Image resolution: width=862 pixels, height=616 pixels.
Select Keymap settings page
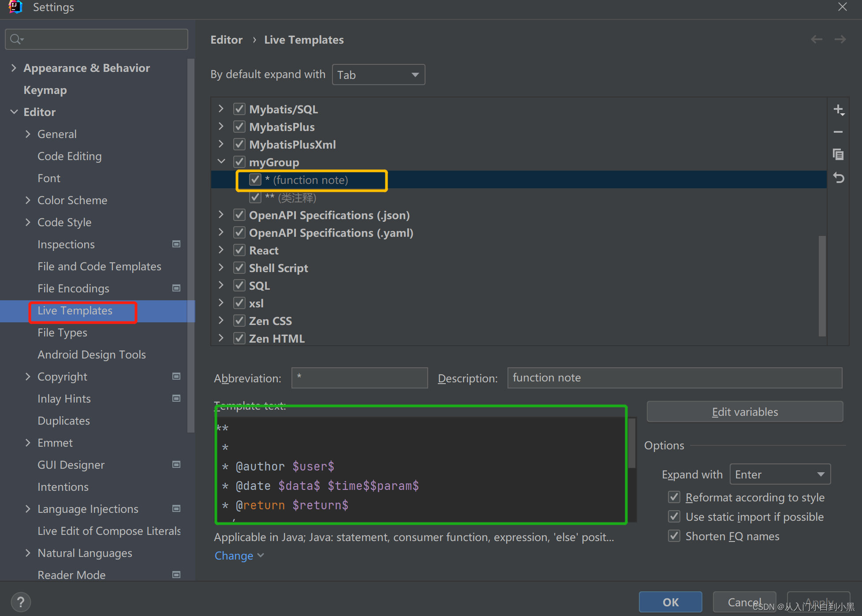click(x=45, y=90)
